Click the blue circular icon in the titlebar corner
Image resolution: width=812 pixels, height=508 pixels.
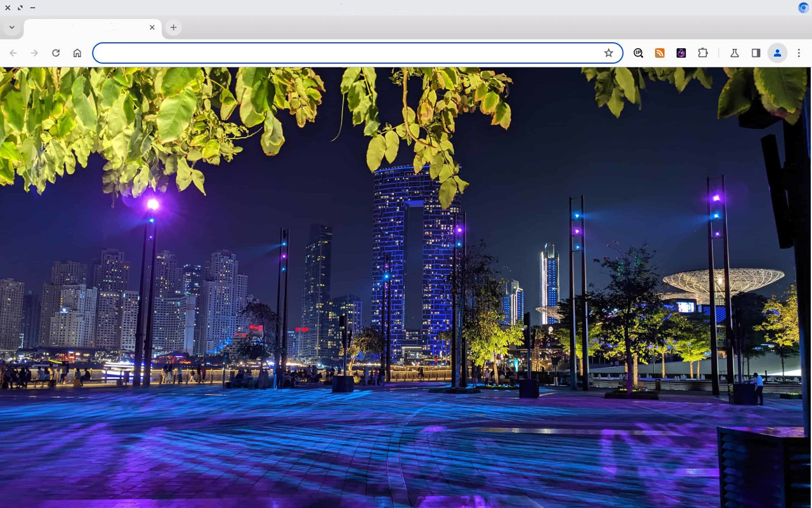coord(803,8)
